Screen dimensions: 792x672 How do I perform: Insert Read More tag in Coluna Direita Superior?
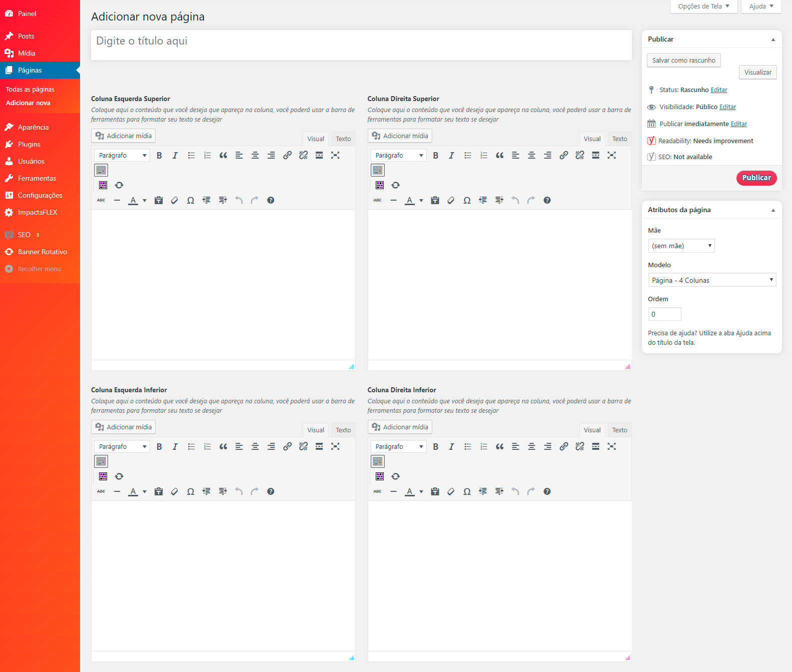(595, 156)
